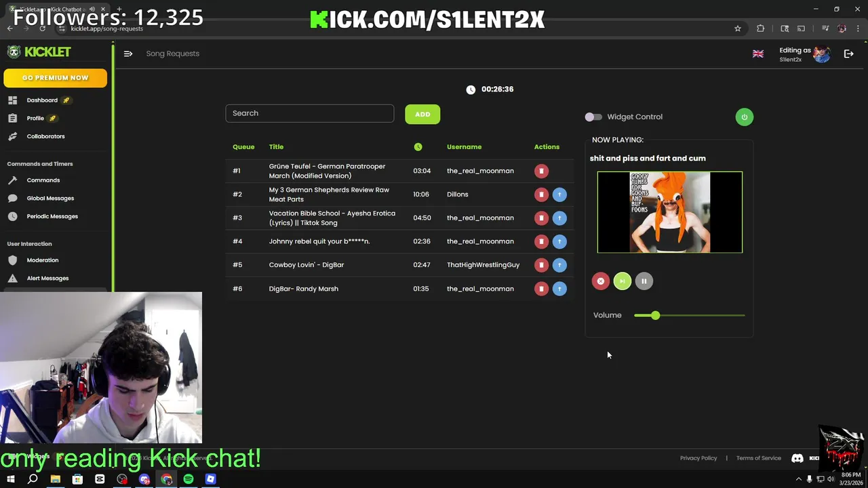Image resolution: width=868 pixels, height=488 pixels.
Task: Open the language flag selector
Action: tap(758, 54)
